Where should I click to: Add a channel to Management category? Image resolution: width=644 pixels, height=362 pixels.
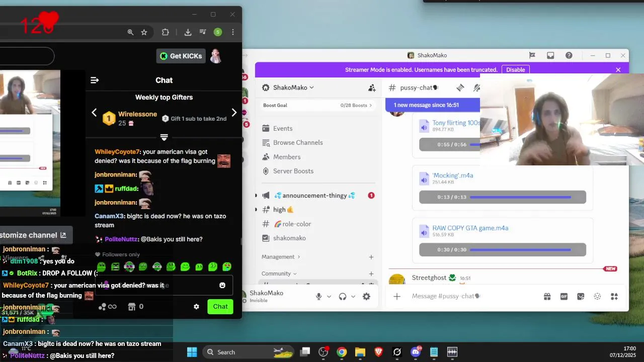click(x=371, y=257)
